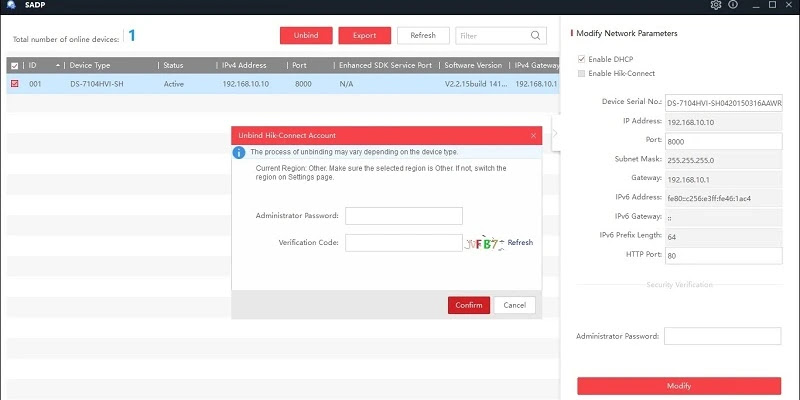This screenshot has height=400, width=800.
Task: Click the blue info icon in dialog
Action: pyautogui.click(x=239, y=152)
